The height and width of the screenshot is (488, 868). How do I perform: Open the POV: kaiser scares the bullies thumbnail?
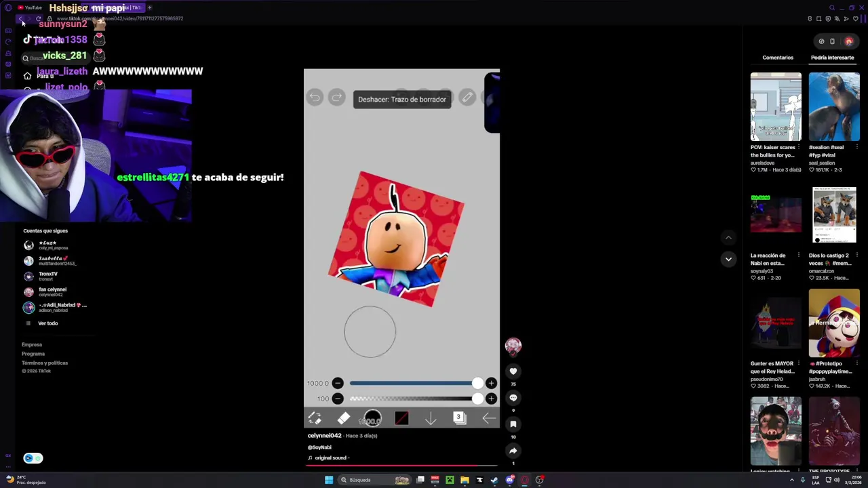(x=776, y=106)
